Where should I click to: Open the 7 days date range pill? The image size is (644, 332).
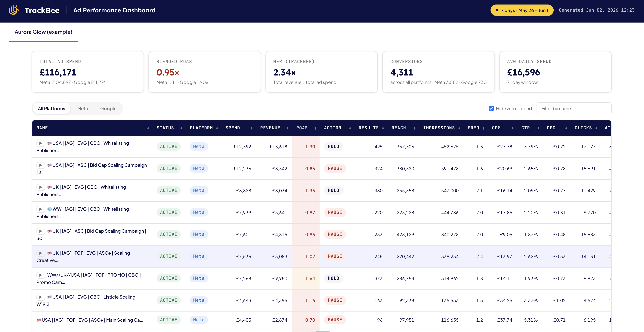(522, 10)
